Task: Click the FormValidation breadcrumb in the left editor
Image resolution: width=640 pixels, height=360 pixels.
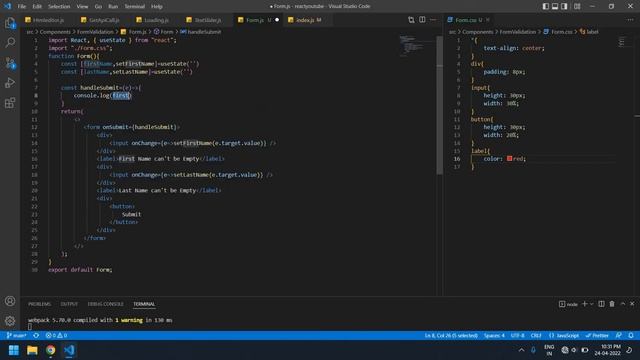Action: (95, 32)
